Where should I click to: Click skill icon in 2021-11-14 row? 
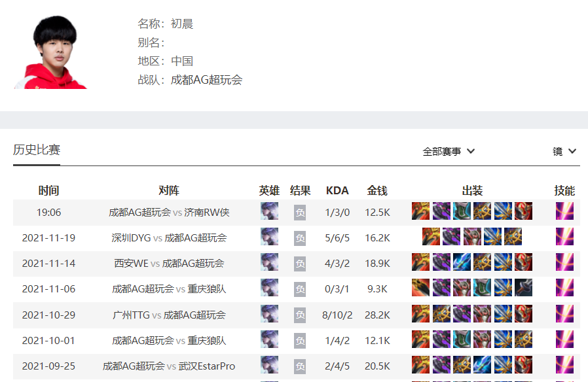click(x=564, y=262)
